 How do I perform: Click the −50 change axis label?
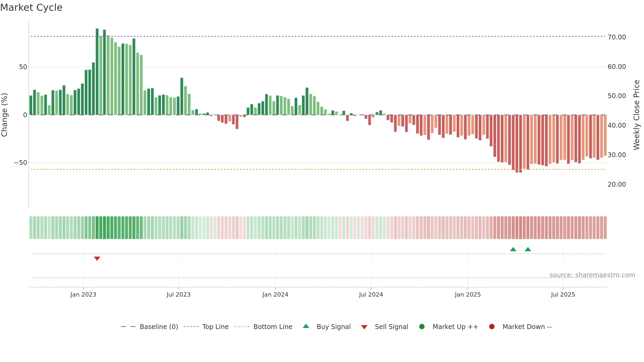click(x=20, y=163)
